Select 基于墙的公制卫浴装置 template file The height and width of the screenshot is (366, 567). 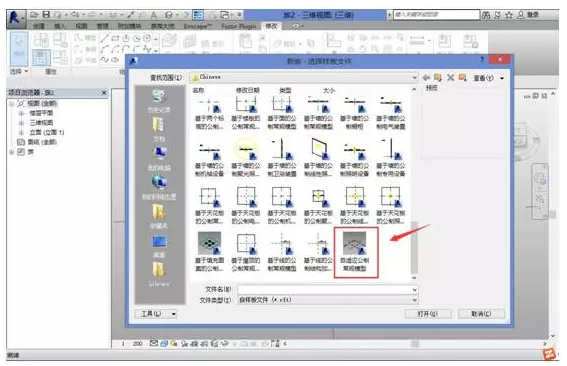point(282,158)
